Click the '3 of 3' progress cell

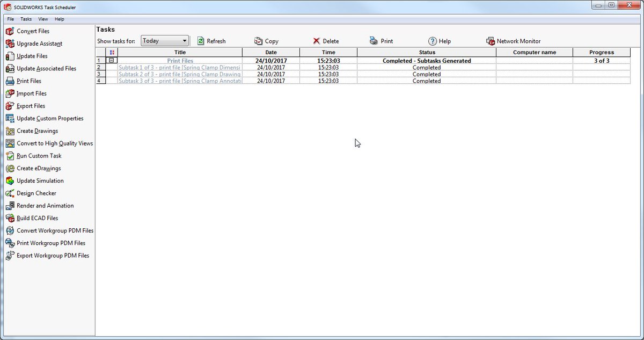pyautogui.click(x=601, y=61)
